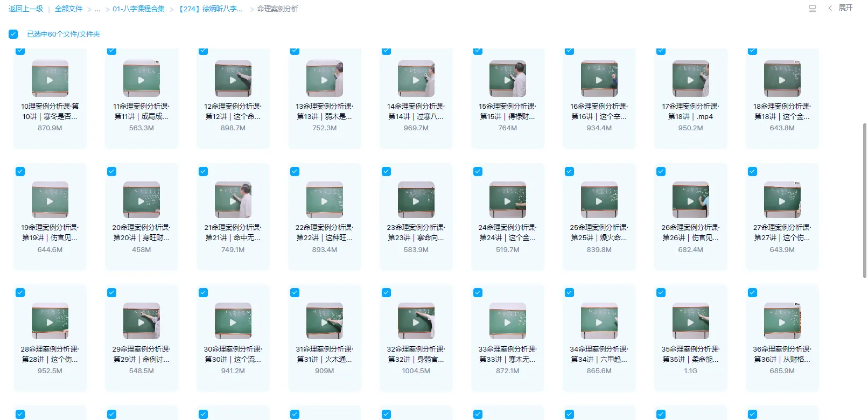Go back using 返回上一级
The image size is (868, 420).
[x=26, y=9]
